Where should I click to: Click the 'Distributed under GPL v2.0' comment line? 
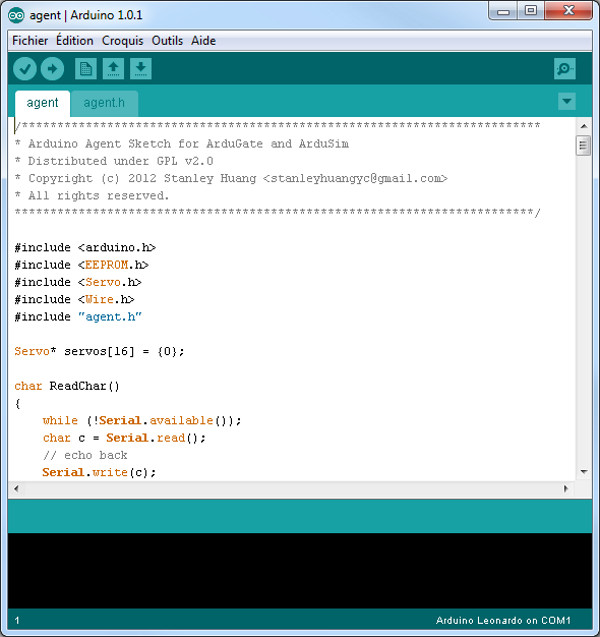pyautogui.click(x=114, y=161)
